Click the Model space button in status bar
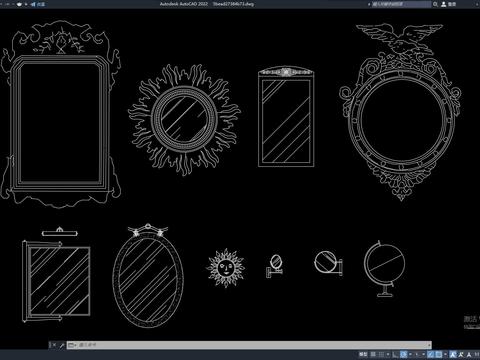 363,354
